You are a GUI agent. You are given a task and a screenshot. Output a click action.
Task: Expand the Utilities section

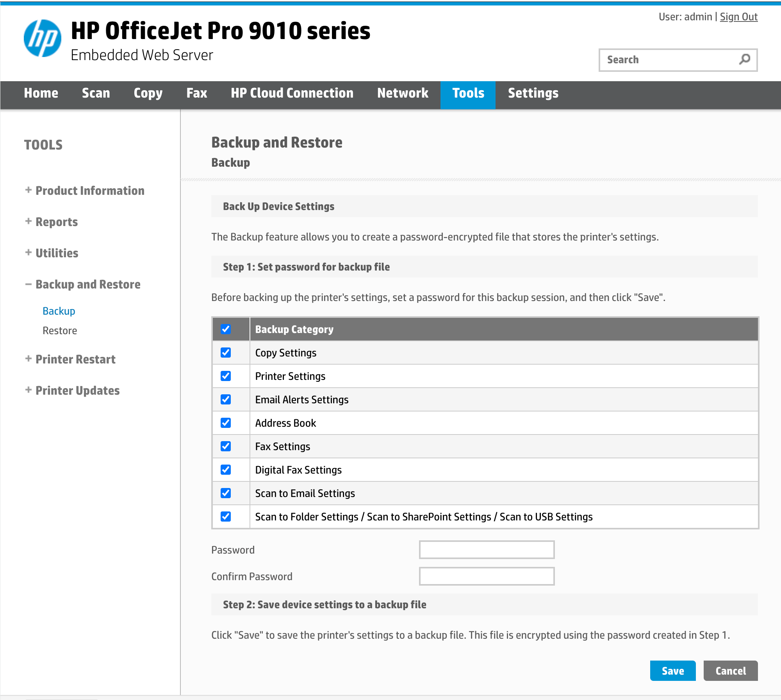coord(52,253)
